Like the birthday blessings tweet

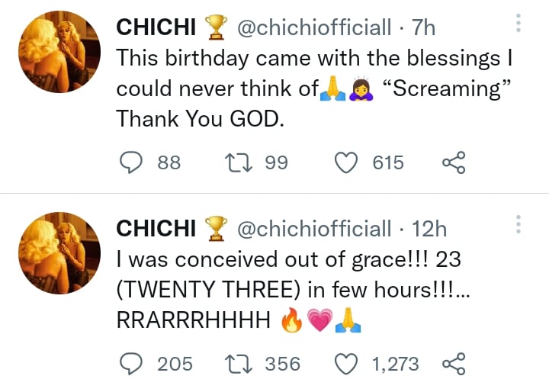[x=348, y=162]
